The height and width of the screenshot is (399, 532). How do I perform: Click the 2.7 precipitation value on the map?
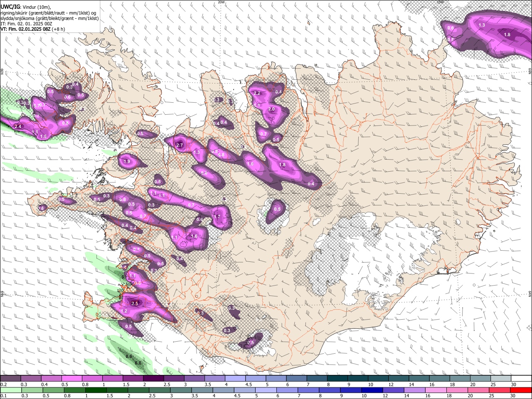180,145
